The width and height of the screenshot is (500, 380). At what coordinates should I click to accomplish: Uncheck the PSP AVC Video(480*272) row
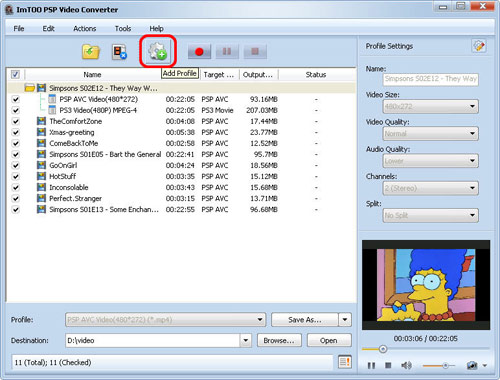15,99
